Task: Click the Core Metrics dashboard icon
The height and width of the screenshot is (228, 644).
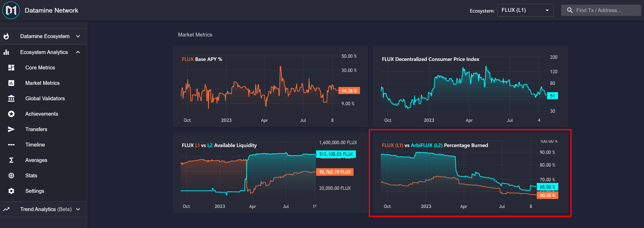Action: 11,68
